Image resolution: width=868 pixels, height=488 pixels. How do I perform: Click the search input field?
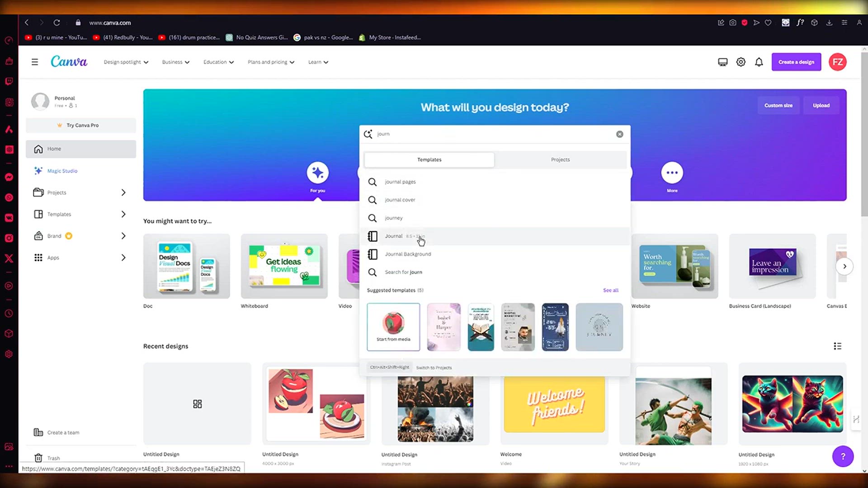pos(495,134)
